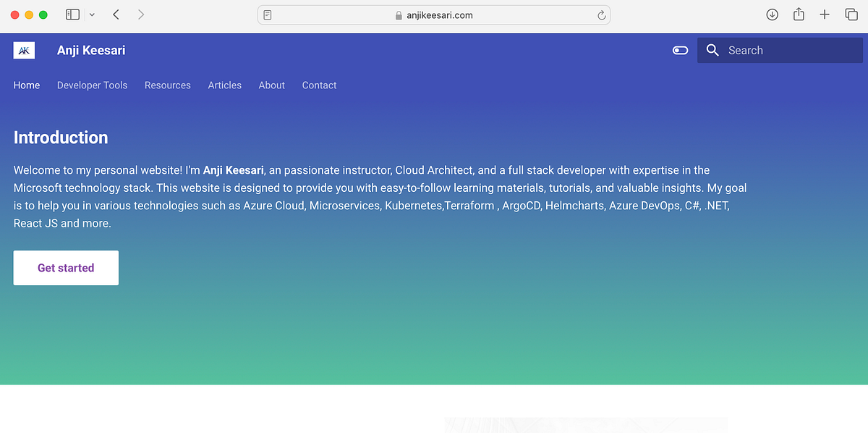Viewport: 868px width, 433px height.
Task: Open the Safari sidebar
Action: tap(72, 14)
